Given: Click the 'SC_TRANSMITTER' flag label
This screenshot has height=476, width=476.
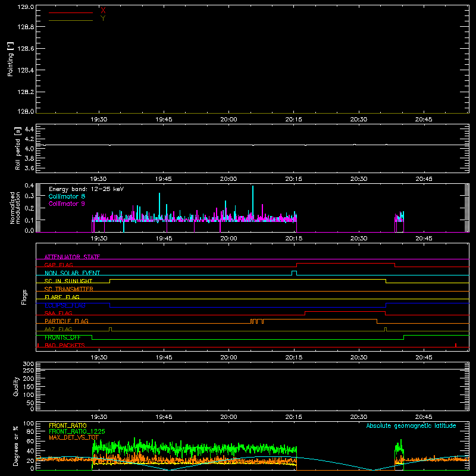Looking at the screenshot, I should point(69,289).
